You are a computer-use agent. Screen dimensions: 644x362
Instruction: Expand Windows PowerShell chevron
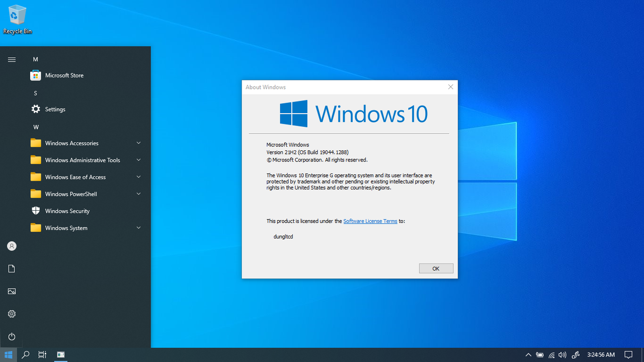(138, 194)
